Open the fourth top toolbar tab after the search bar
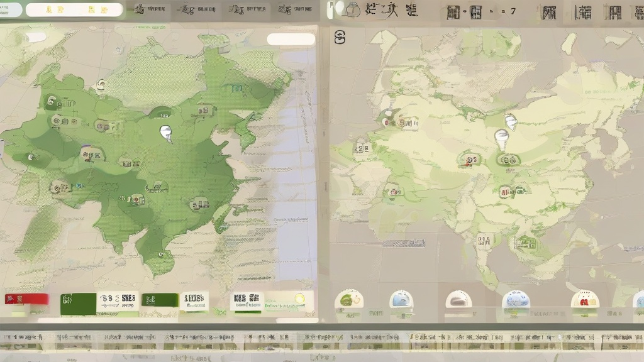The width and height of the screenshot is (644, 362). pyautogui.click(x=294, y=9)
